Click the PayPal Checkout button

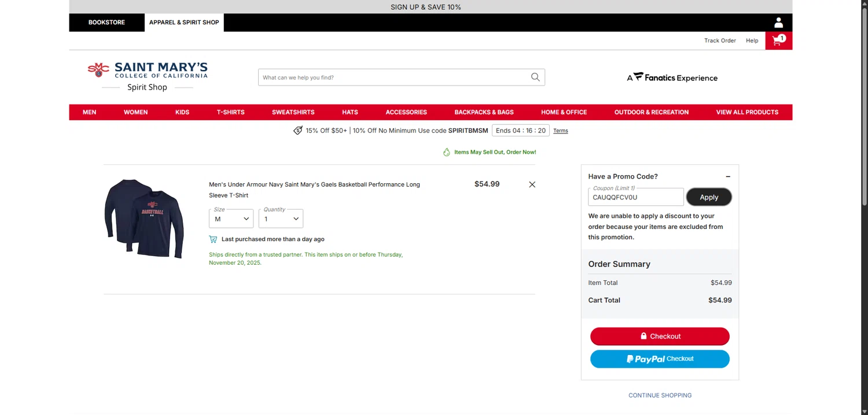(660, 359)
